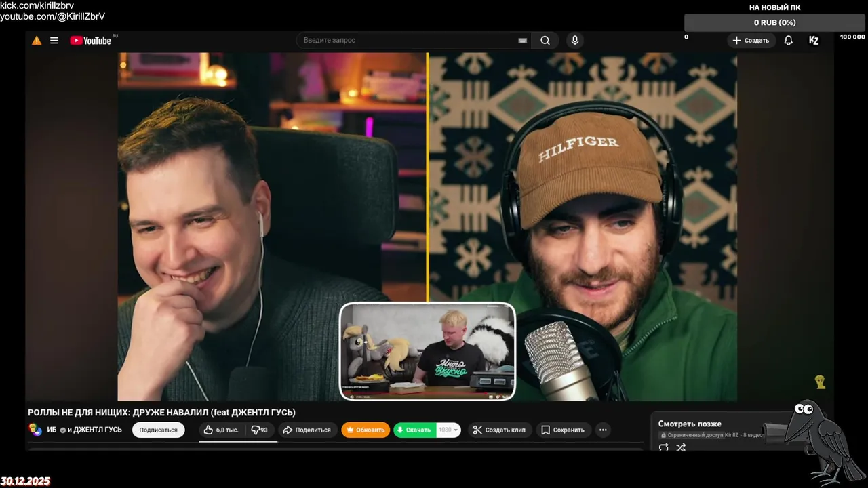Dislike the video showing 93
Viewport: 868px width, 488px height.
tap(260, 430)
